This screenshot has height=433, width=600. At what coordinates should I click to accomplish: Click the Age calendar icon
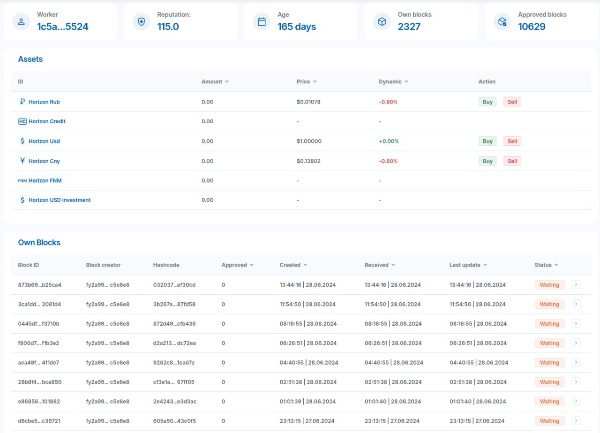260,21
